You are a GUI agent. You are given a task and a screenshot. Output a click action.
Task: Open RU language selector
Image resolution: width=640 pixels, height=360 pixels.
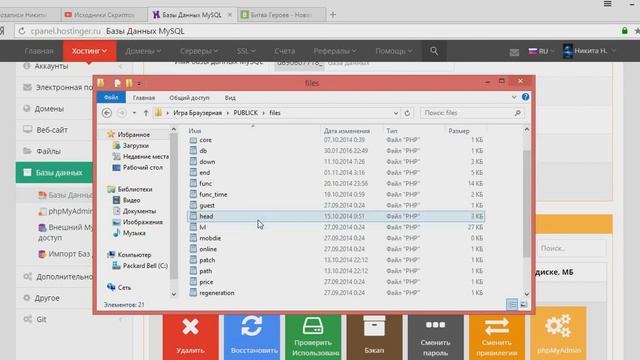[x=541, y=51]
